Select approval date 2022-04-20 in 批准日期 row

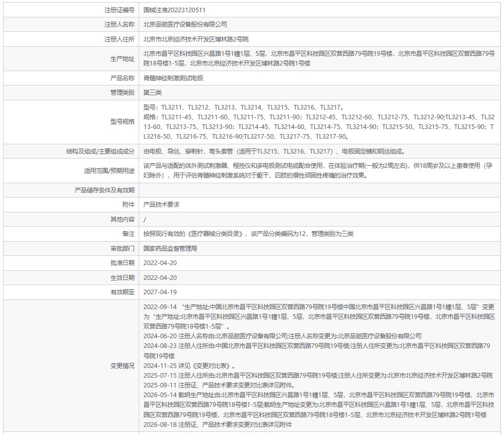pyautogui.click(x=160, y=263)
